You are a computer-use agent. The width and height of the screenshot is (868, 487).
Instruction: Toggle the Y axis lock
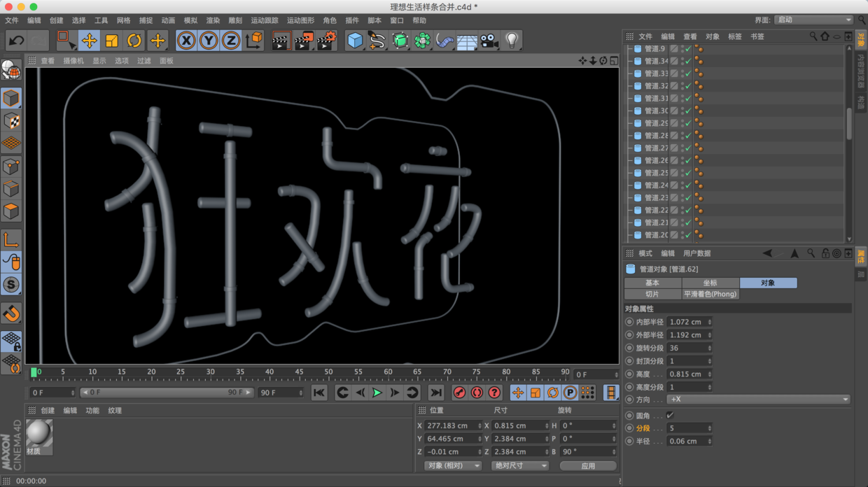[209, 41]
